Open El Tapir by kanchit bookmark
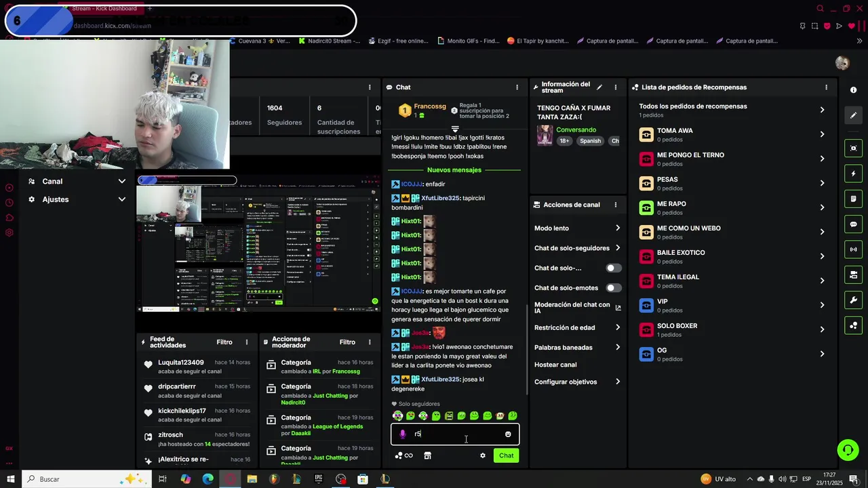The image size is (868, 488). 538,41
